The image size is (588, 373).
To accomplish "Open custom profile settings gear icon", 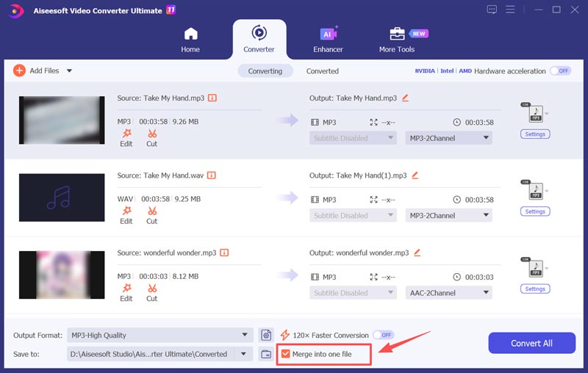I will [x=266, y=335].
